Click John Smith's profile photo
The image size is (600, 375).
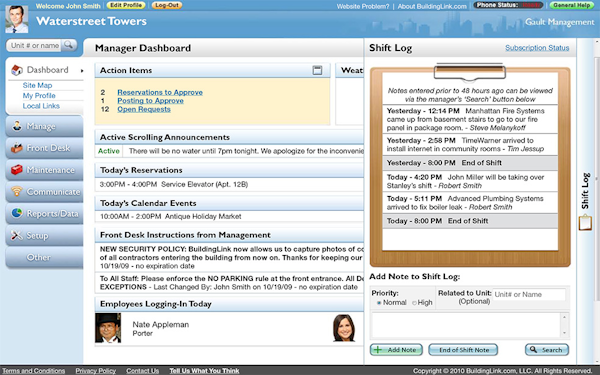pos(16,18)
